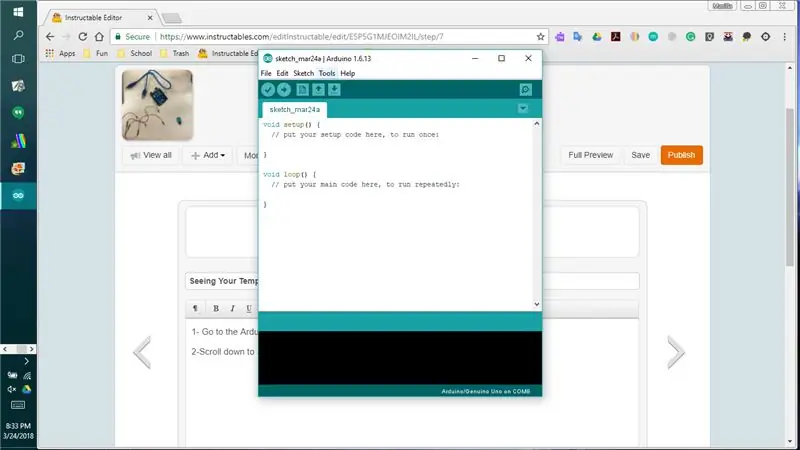Toggle Underline formatting in the editor

[x=248, y=308]
